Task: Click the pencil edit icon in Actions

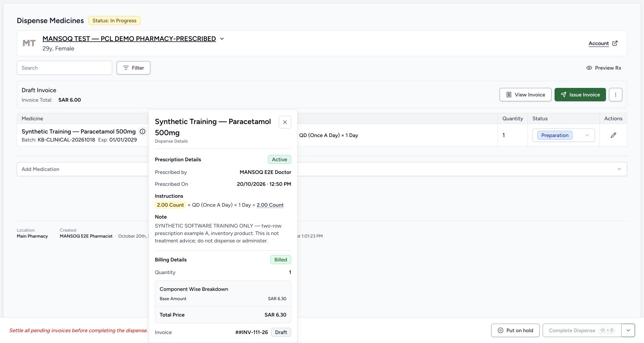Action: point(613,135)
